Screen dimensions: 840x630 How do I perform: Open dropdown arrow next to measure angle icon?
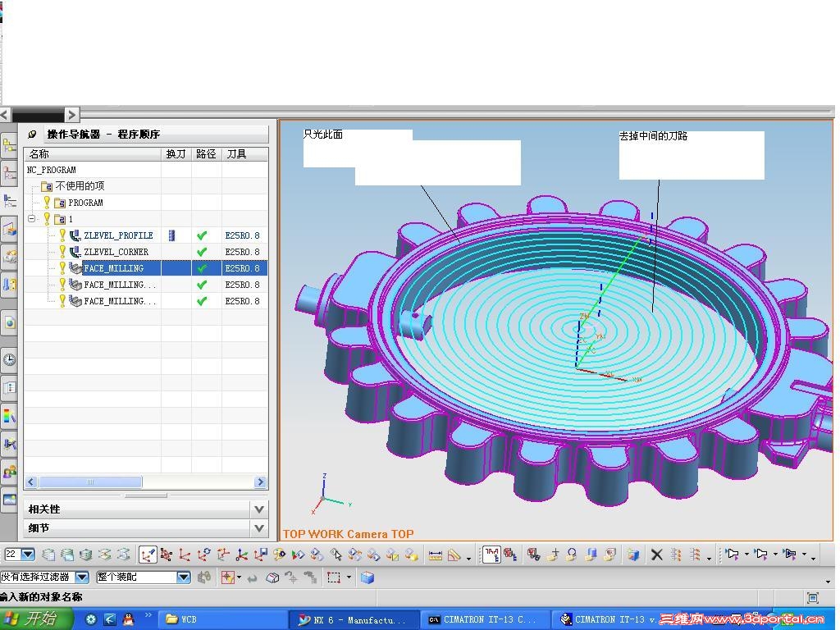pyautogui.click(x=468, y=559)
